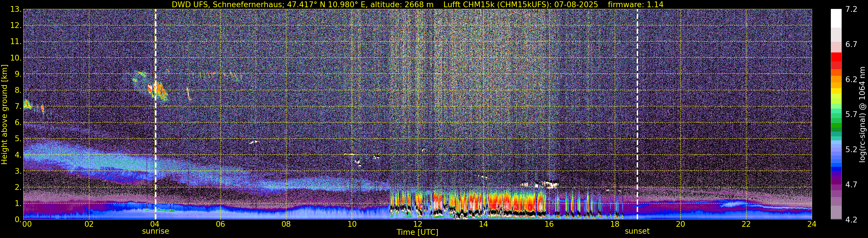Viewport: 868px width, 238px height.
Task: Click the colorbar value '6.2'
Action: click(x=851, y=79)
